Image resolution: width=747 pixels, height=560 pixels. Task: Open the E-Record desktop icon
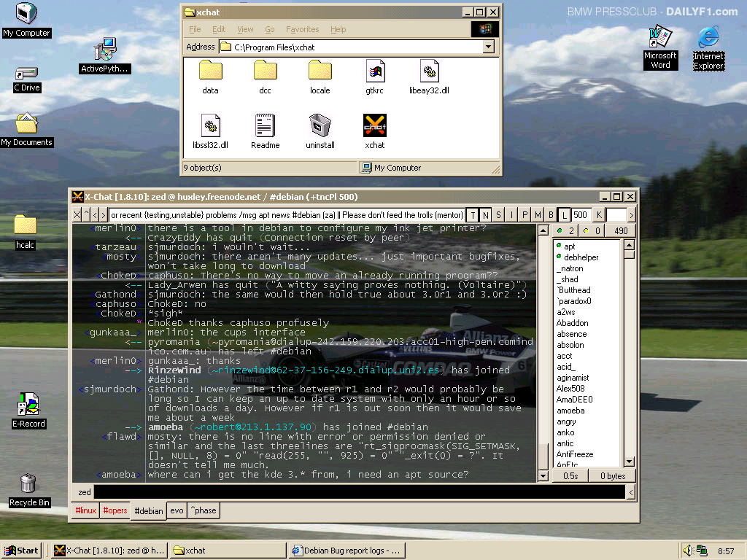coord(28,405)
